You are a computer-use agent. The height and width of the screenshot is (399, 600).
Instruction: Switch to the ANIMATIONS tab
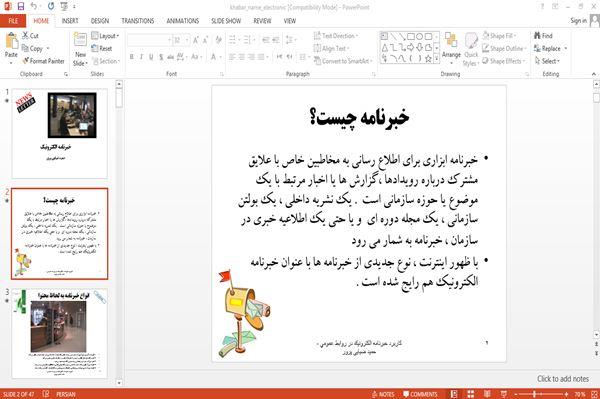click(x=183, y=21)
